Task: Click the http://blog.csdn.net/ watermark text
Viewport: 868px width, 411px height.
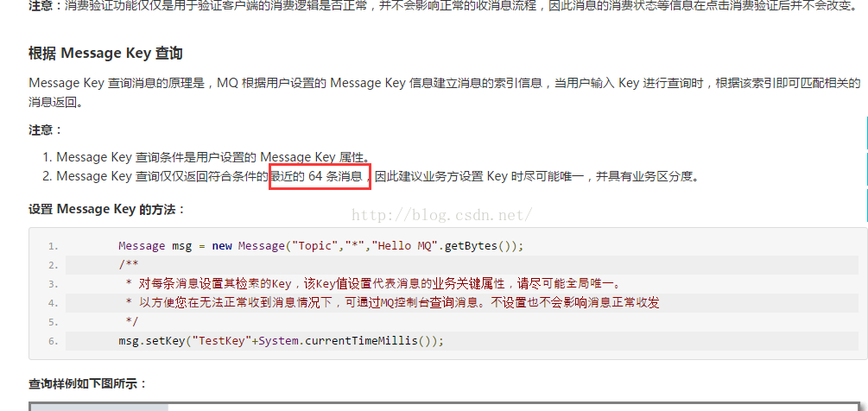Action: (x=442, y=214)
